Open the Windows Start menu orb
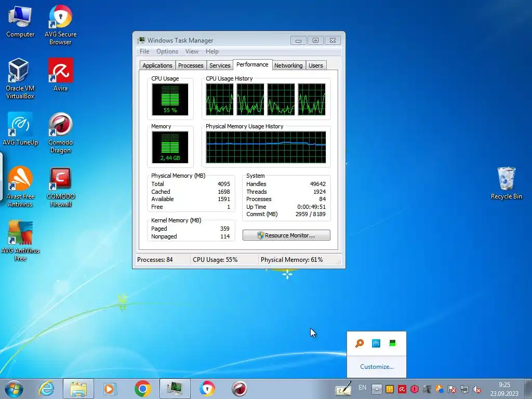Image resolution: width=532 pixels, height=399 pixels. coord(14,389)
